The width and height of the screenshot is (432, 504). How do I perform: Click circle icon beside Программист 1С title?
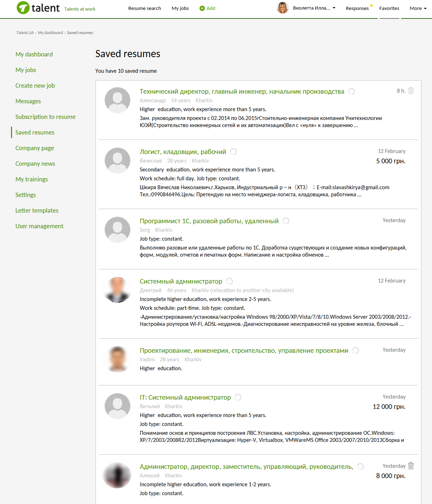(x=286, y=221)
